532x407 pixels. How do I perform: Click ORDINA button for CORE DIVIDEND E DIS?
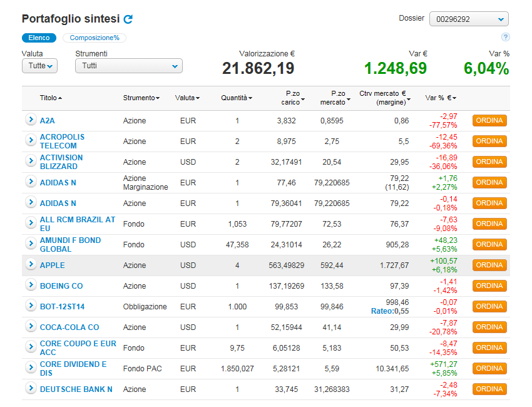489,369
